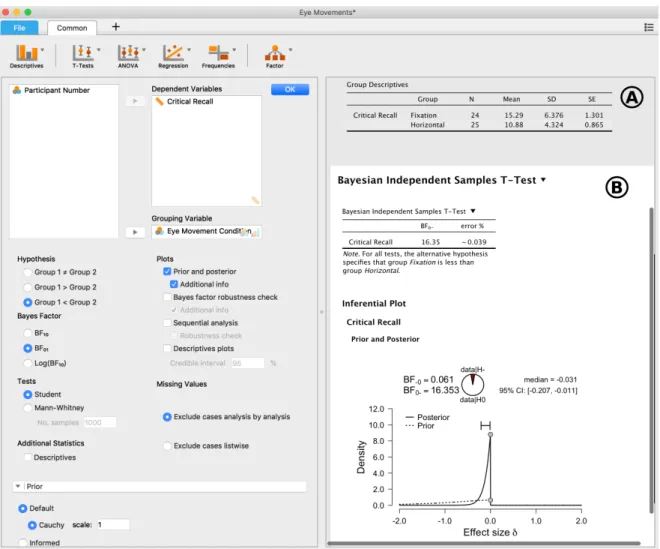The height and width of the screenshot is (549, 660).
Task: Click the 16.35 Bayes factor value
Action: pyautogui.click(x=431, y=242)
